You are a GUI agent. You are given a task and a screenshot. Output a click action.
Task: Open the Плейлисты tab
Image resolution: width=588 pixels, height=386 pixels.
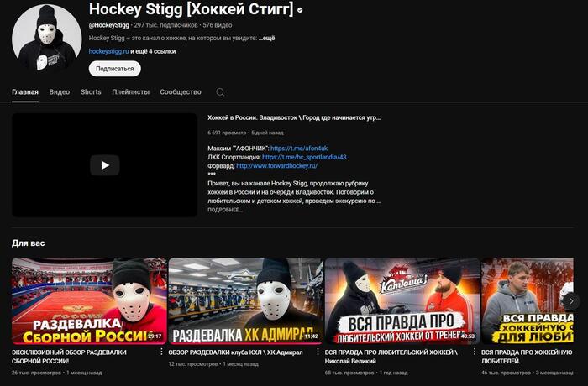pyautogui.click(x=130, y=92)
